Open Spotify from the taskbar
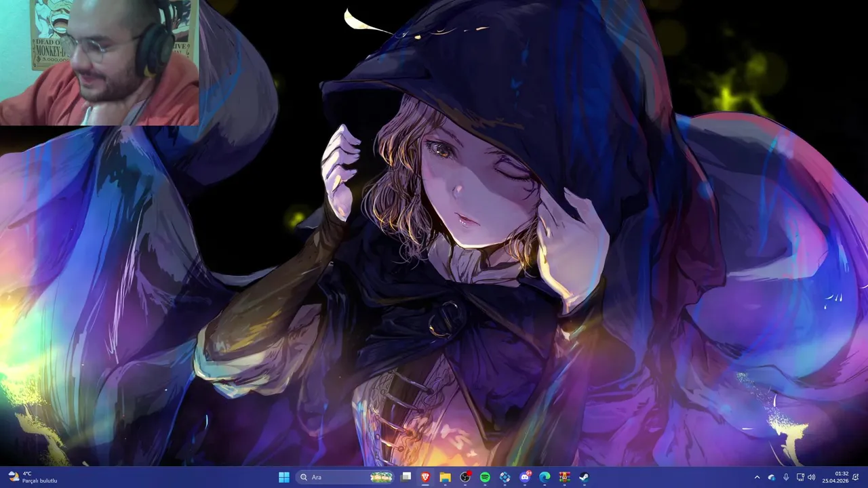Screen dimensions: 868x488 click(x=485, y=477)
